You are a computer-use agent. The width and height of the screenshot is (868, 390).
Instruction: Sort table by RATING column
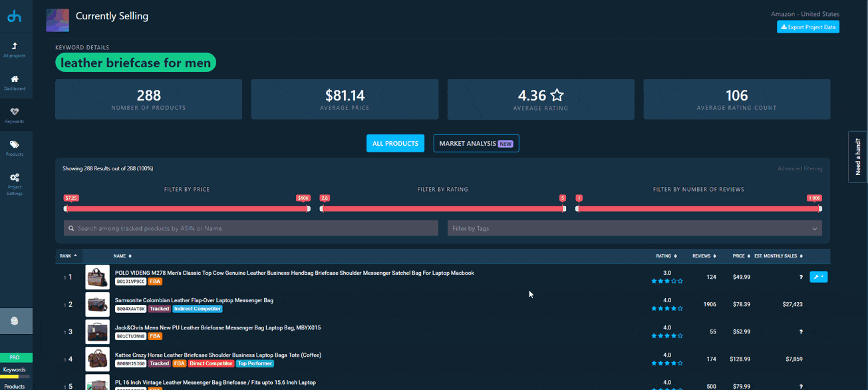pos(666,256)
